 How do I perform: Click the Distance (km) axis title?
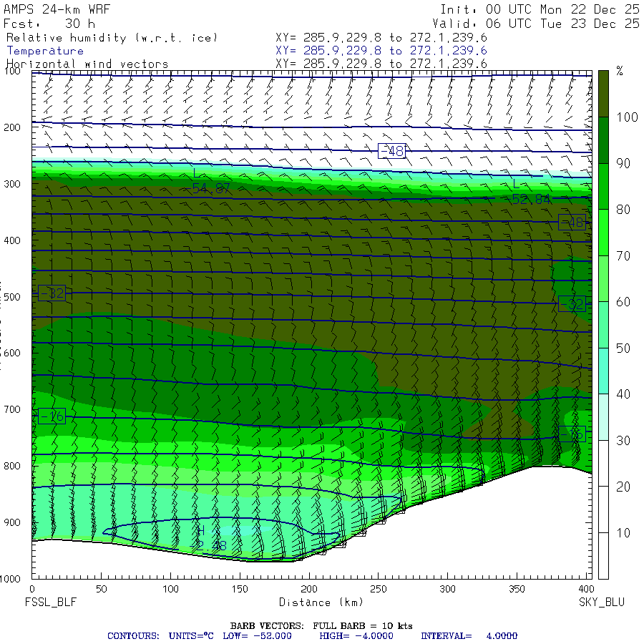[x=321, y=602]
